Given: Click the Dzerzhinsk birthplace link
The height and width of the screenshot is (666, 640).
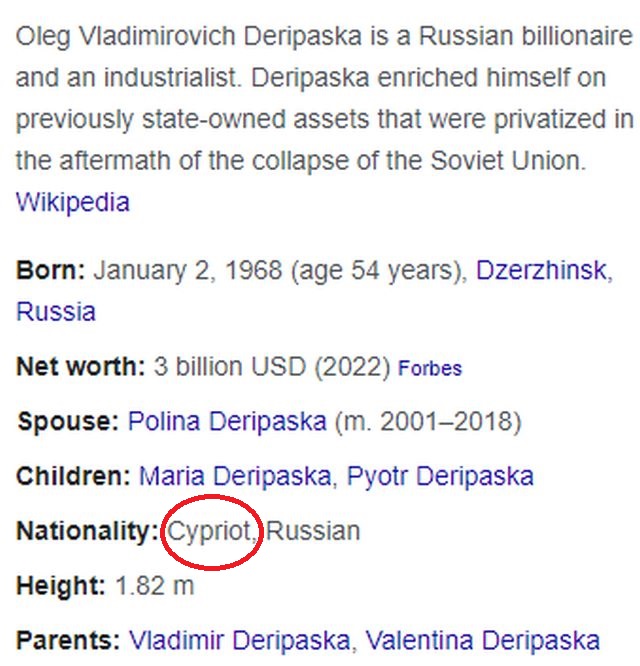Looking at the screenshot, I should (x=540, y=270).
